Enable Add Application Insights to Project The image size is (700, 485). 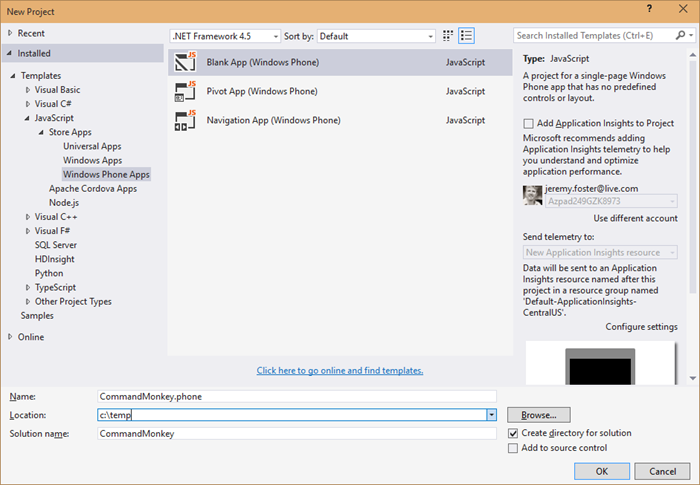coord(529,123)
